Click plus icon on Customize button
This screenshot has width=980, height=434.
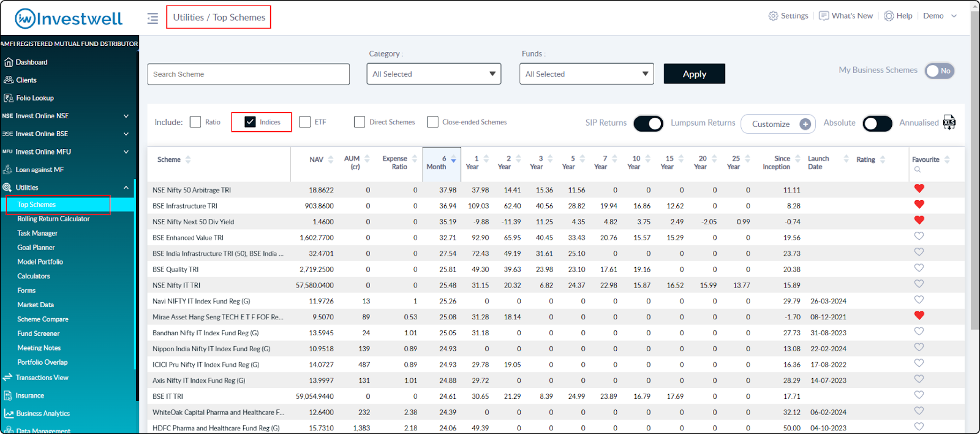pos(805,124)
